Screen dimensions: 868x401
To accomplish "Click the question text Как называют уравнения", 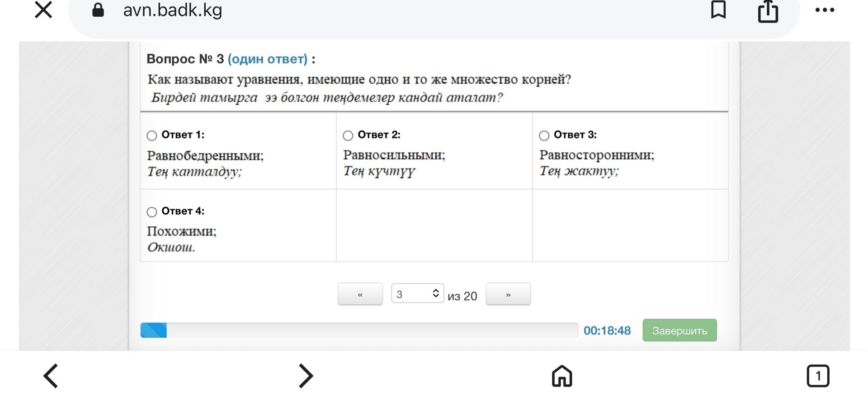I will [x=359, y=80].
